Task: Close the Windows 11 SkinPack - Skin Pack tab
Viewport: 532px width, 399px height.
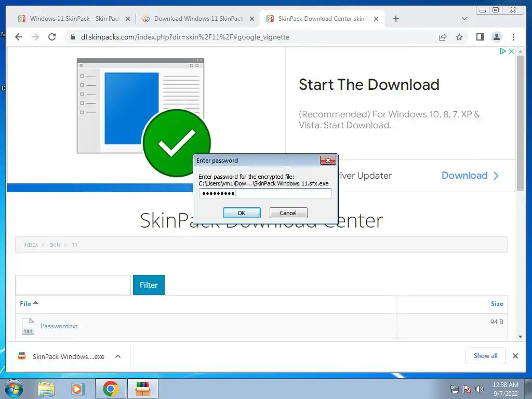Action: 128,19
